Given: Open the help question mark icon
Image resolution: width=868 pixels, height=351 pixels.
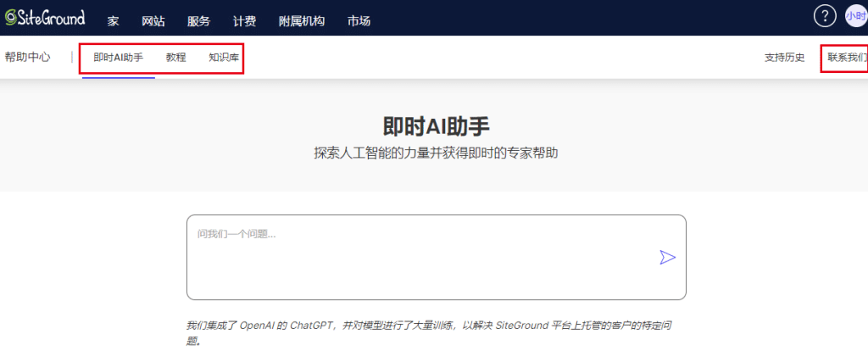Looking at the screenshot, I should (x=825, y=17).
